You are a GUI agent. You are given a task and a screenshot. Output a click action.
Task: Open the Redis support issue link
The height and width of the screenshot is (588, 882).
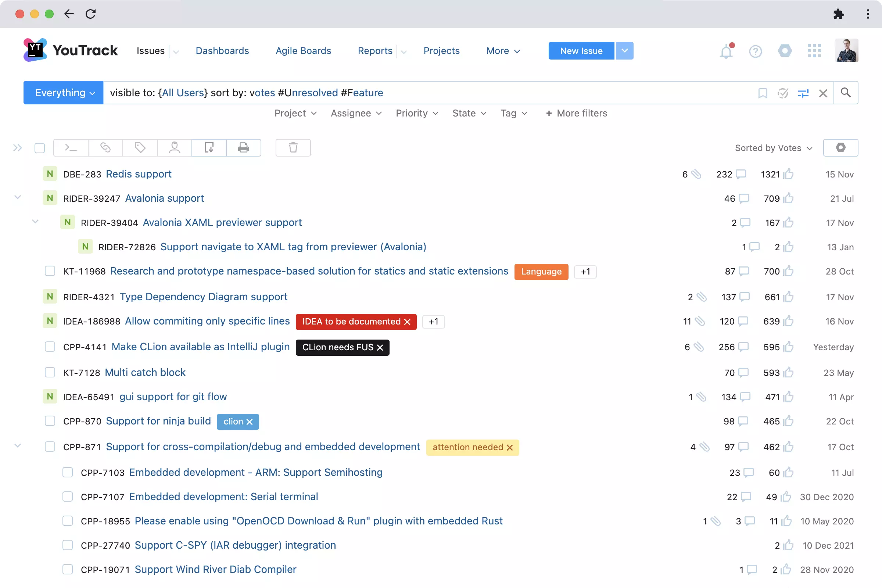139,173
